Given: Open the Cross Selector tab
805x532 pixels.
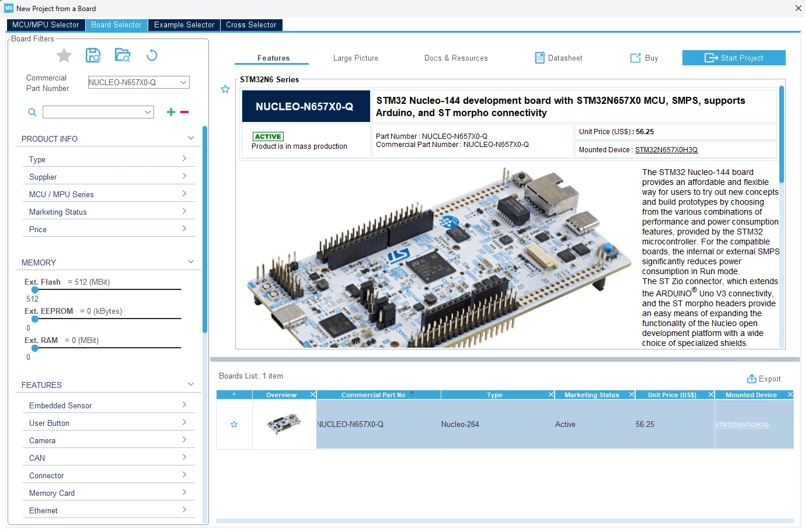Looking at the screenshot, I should click(251, 24).
